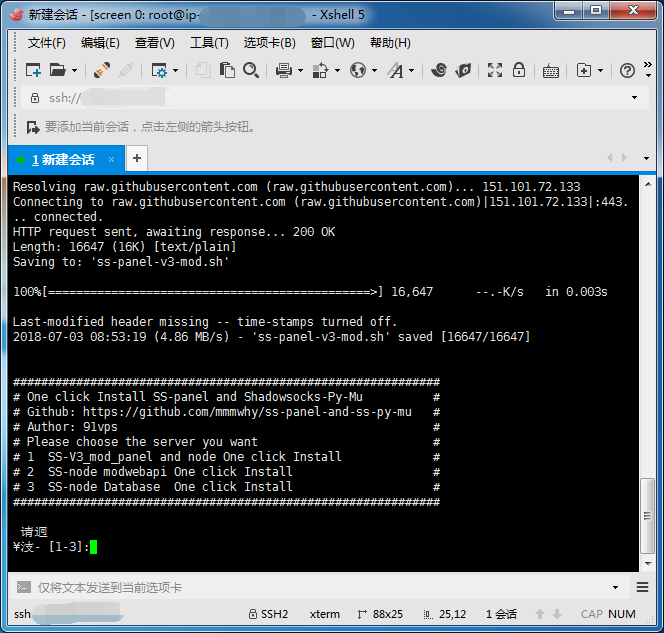
Task: Click the New Session toolbar icon
Action: click(x=33, y=70)
